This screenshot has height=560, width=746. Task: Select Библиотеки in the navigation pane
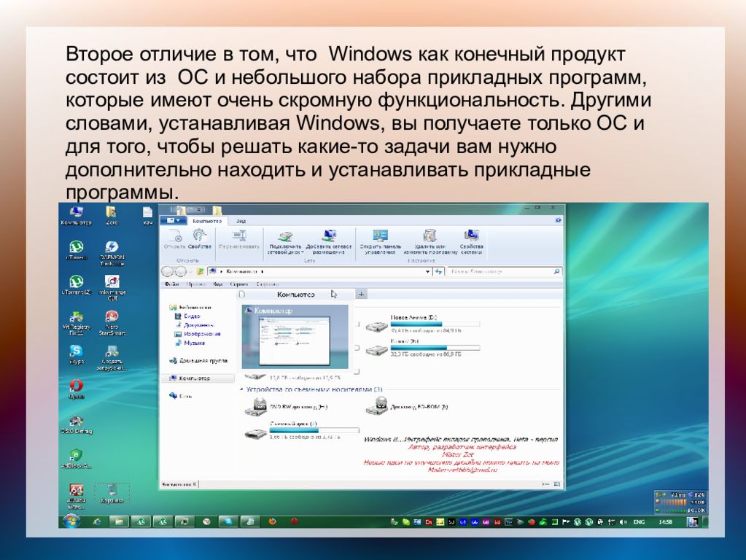(191, 308)
